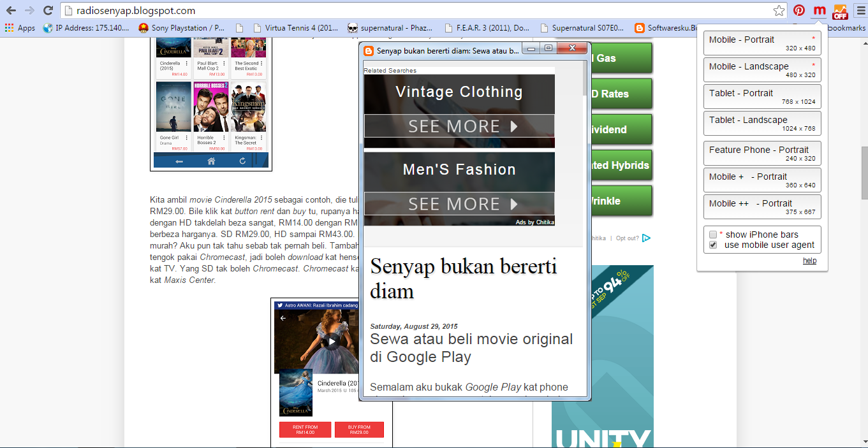
Task: Enable the show iPhone bars checkbox
Action: [713, 235]
